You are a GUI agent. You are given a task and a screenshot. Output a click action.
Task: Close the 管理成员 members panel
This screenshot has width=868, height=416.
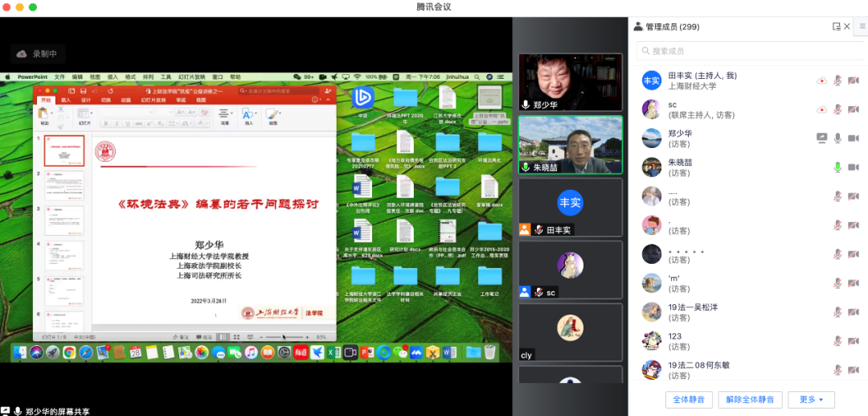848,27
